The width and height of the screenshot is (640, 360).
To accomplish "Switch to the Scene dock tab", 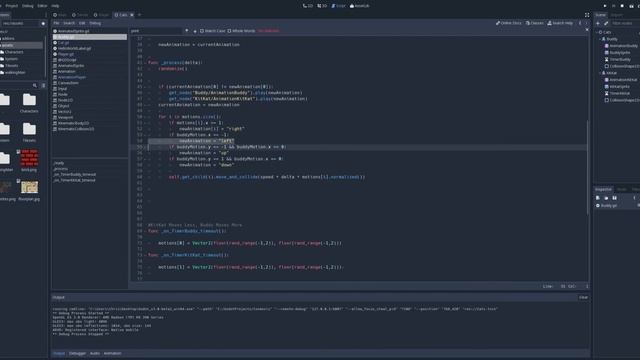I will pos(601,15).
